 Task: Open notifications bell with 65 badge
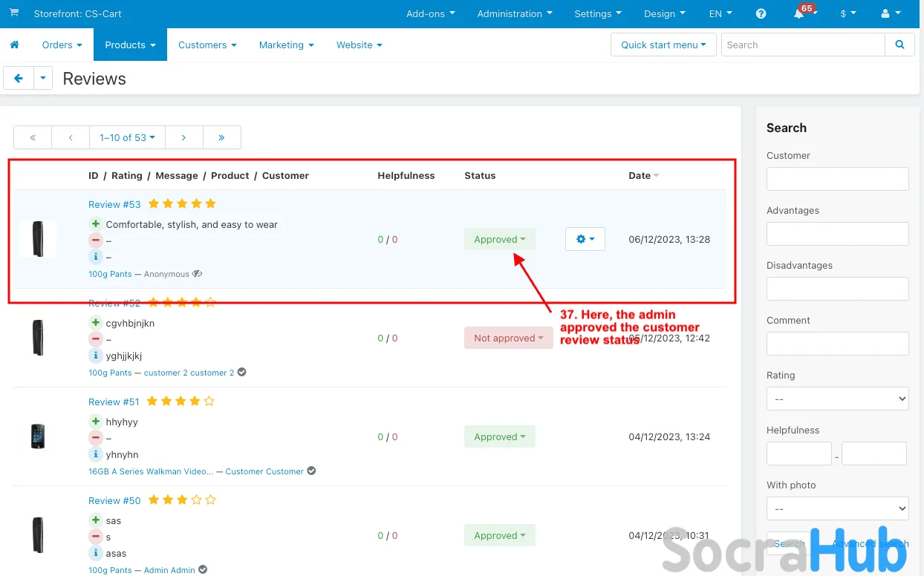point(799,14)
